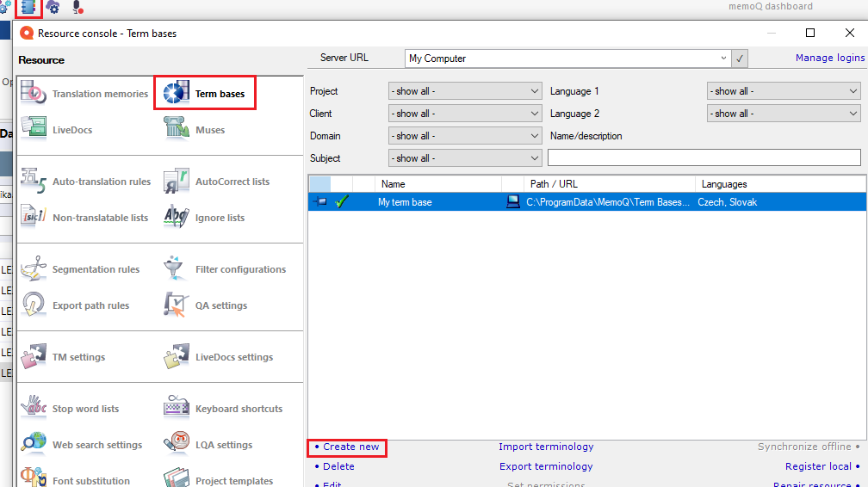868x487 pixels.
Task: Open the Translation memories resource icon
Action: tap(34, 93)
